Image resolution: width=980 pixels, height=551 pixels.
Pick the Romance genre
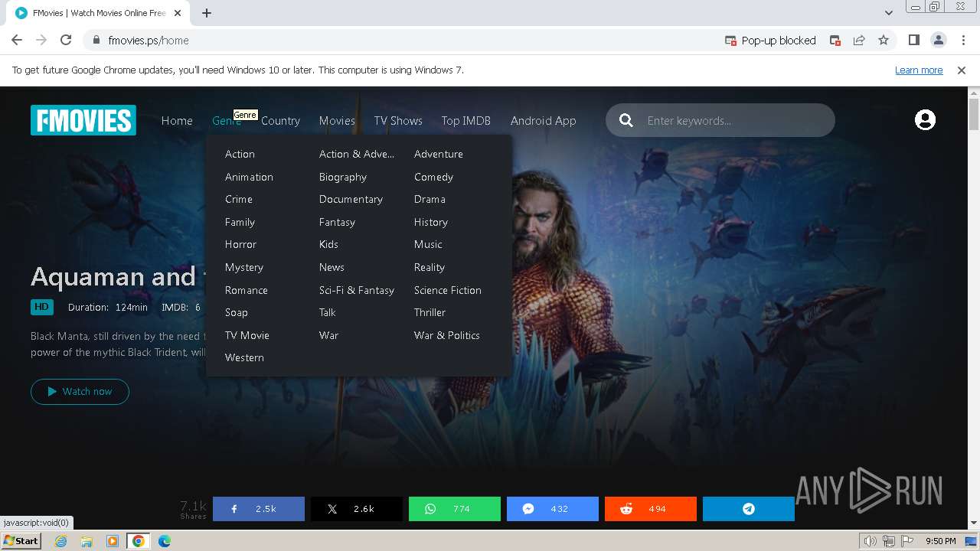[x=247, y=290]
